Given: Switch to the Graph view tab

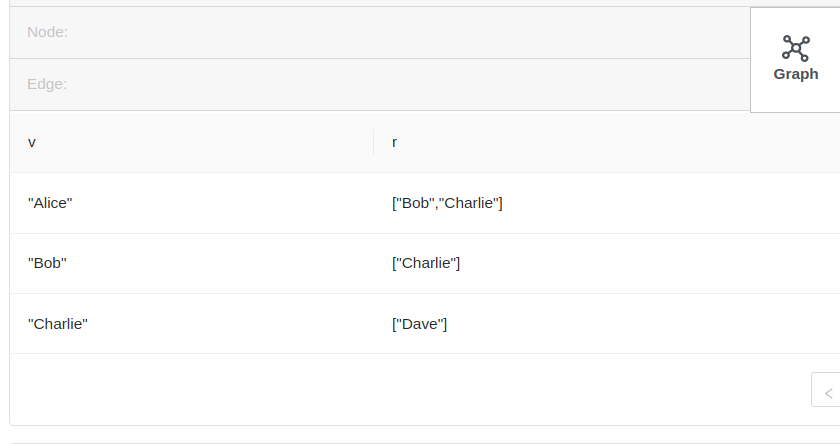Looking at the screenshot, I should pyautogui.click(x=796, y=74).
